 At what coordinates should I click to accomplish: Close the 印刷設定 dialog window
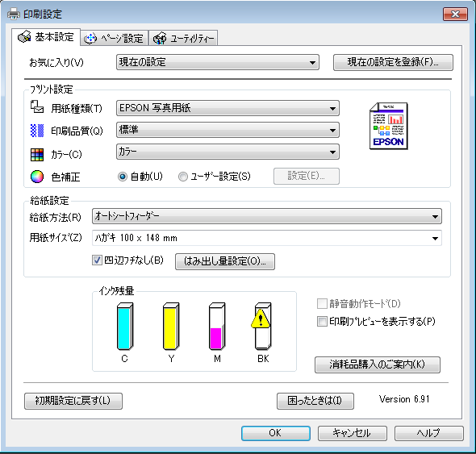coord(455,14)
